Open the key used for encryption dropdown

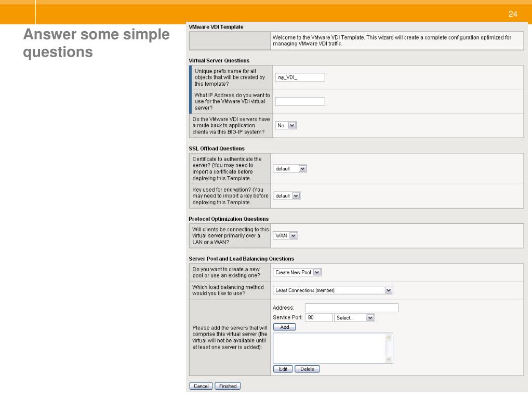point(286,196)
